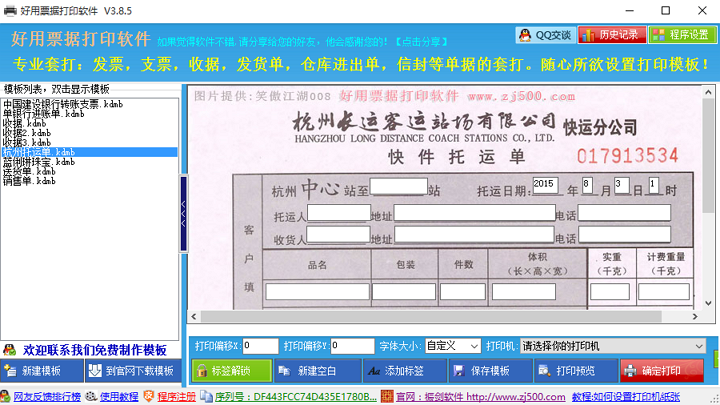Image resolution: width=720 pixels, height=405 pixels.
Task: Click the 序列号 serial number link
Action: pos(295,397)
